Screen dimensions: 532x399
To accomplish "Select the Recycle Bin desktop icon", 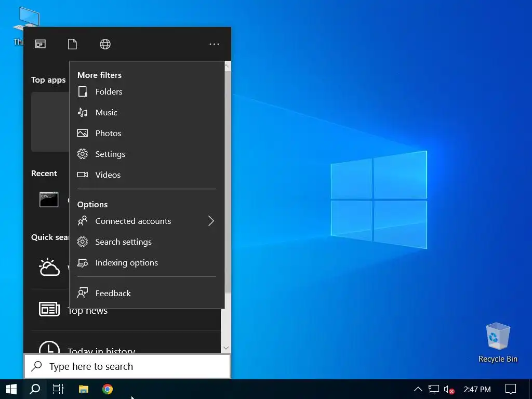I will [498, 343].
